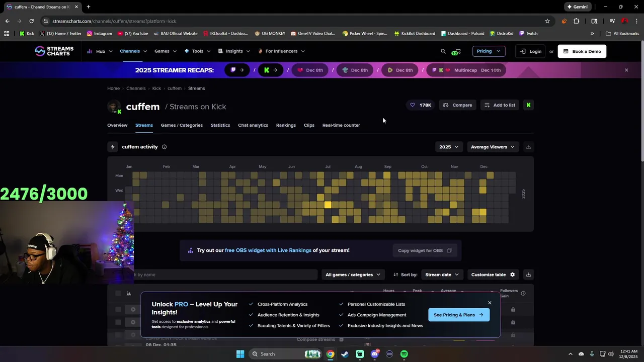Switch to the Clips tab
The image size is (644, 362).
(x=309, y=125)
